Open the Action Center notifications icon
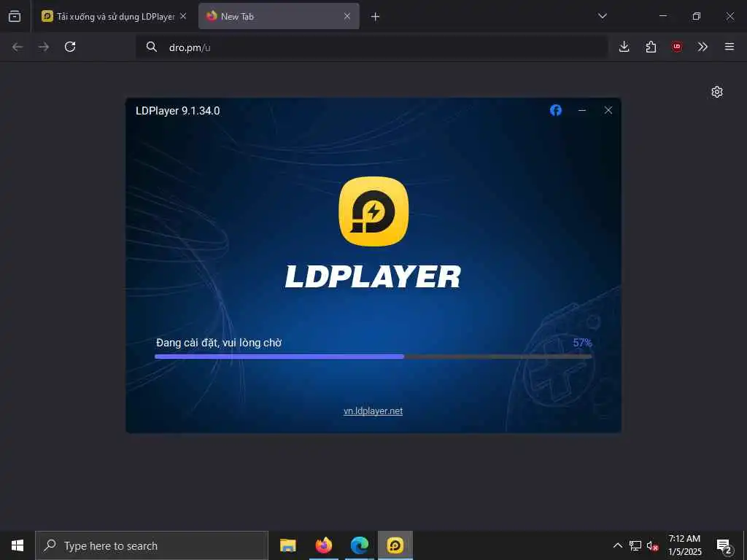Image resolution: width=747 pixels, height=560 pixels. [724, 545]
